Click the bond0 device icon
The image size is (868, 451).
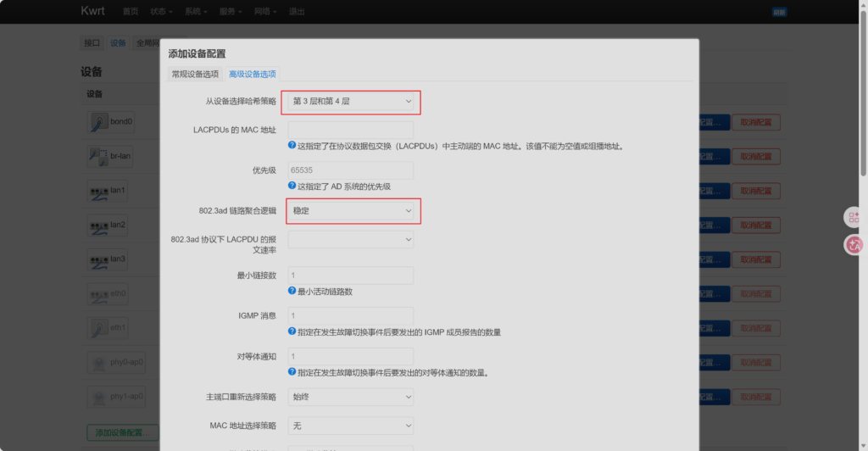(98, 122)
